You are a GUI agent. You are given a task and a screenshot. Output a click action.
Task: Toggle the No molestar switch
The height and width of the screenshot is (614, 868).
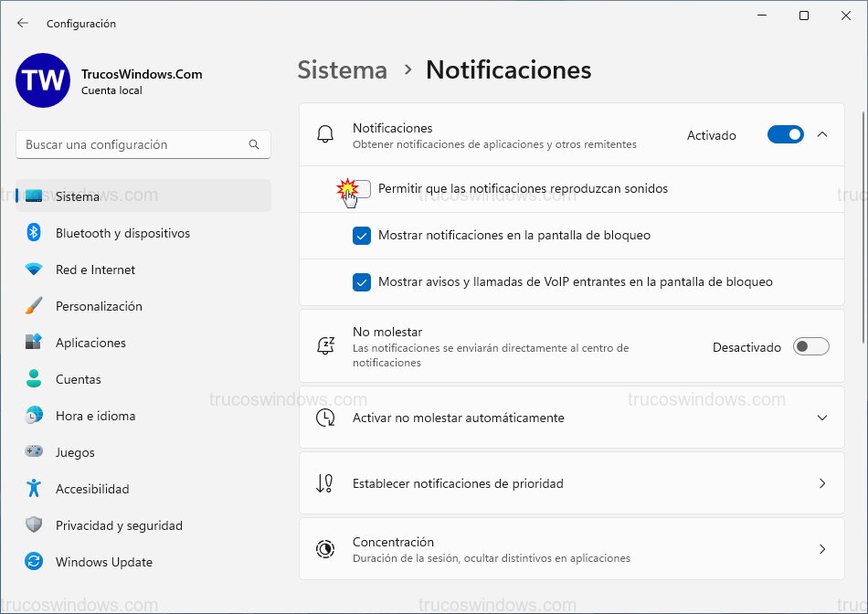(x=810, y=346)
